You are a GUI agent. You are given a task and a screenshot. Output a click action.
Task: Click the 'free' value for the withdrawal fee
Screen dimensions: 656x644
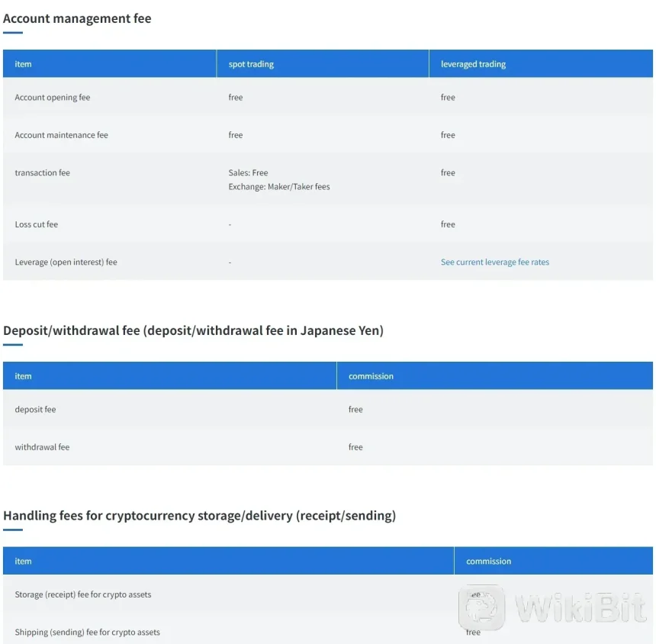(355, 447)
